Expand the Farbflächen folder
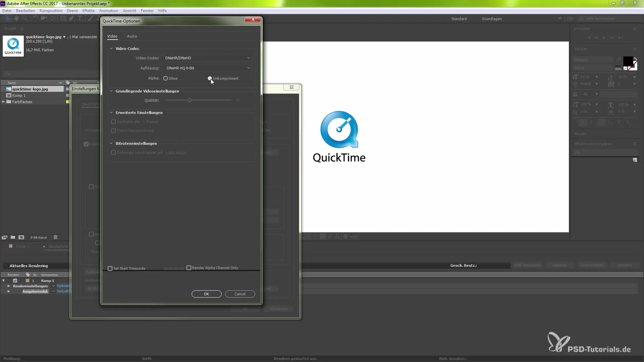 3,102
